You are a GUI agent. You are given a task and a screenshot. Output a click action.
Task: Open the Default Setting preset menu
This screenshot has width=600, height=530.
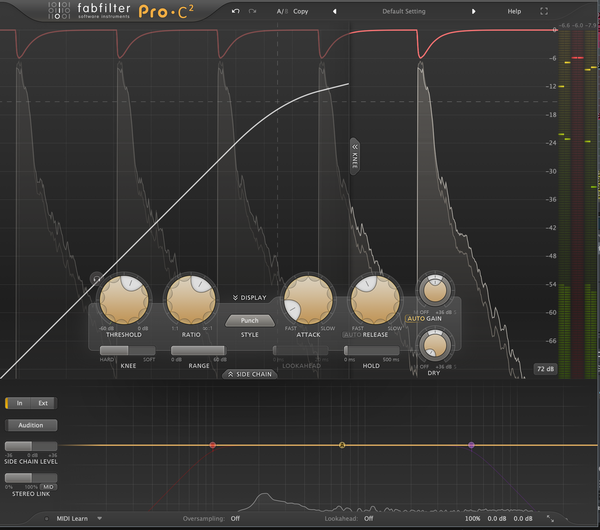coord(404,11)
